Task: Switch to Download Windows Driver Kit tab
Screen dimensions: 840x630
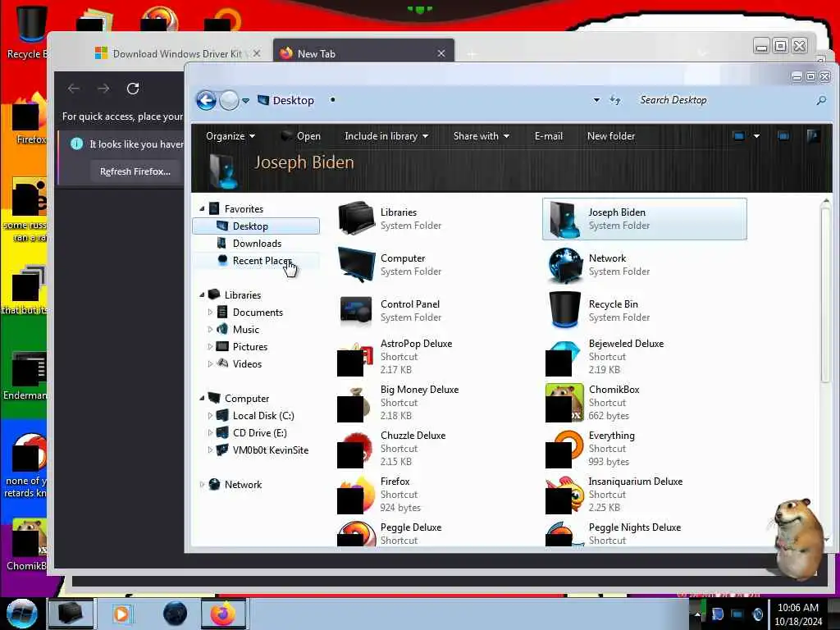Action: click(x=177, y=53)
